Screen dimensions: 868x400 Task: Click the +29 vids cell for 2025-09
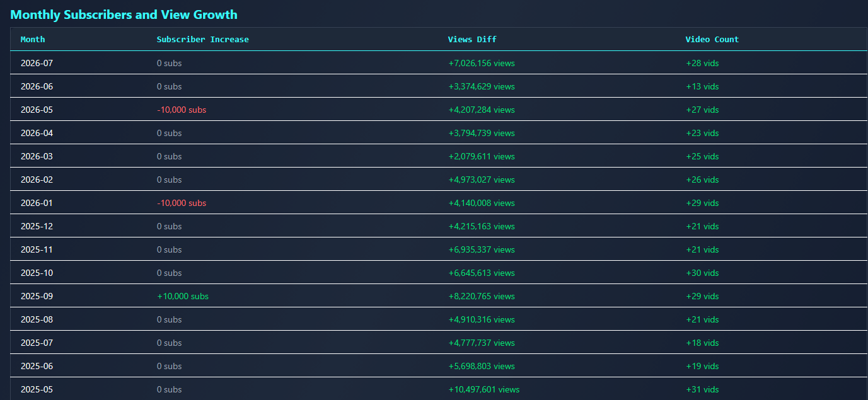point(702,296)
